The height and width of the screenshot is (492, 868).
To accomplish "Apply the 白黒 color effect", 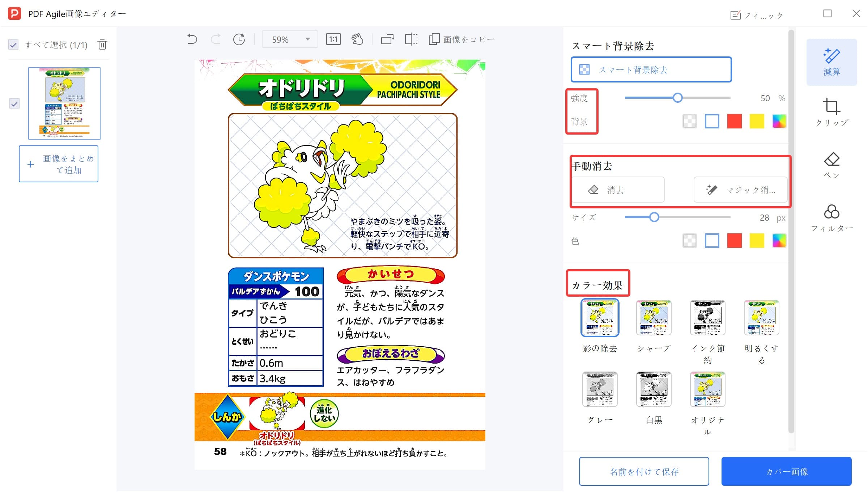I will (654, 389).
